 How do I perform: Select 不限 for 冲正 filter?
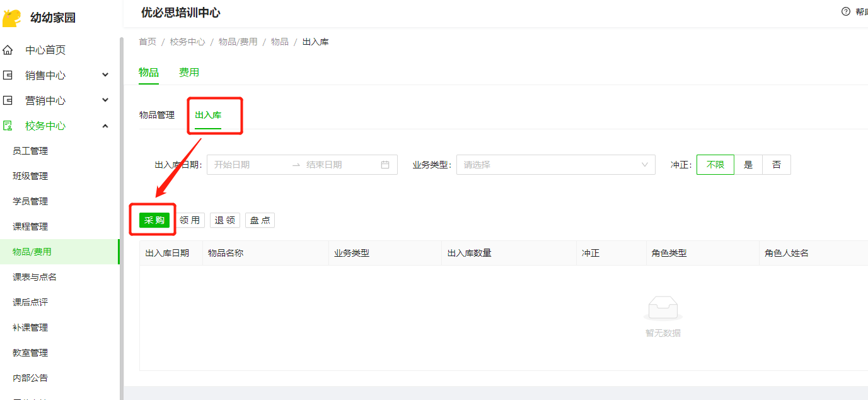715,165
